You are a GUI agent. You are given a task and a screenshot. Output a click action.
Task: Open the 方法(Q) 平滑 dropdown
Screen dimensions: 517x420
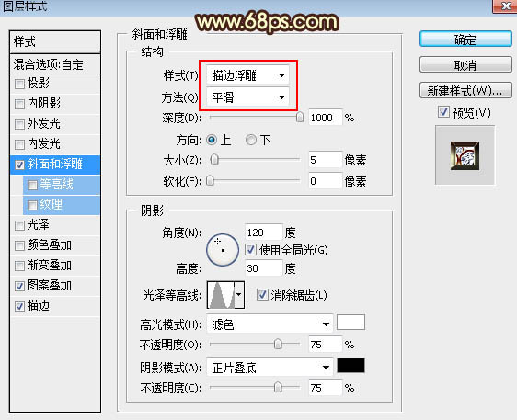(x=247, y=97)
